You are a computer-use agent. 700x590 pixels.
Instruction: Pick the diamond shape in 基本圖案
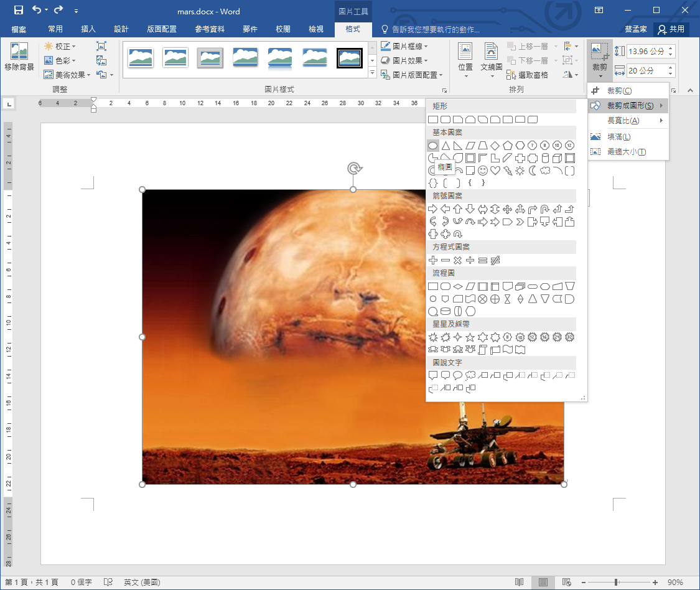pyautogui.click(x=495, y=146)
